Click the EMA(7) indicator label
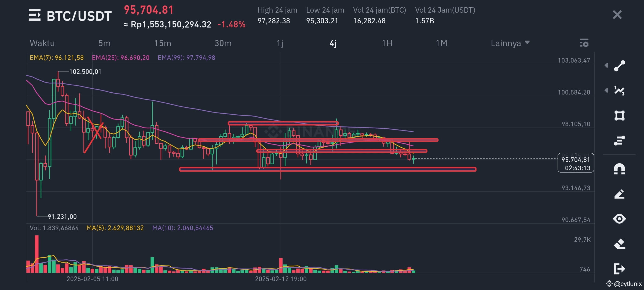This screenshot has width=644, height=290. [56, 57]
